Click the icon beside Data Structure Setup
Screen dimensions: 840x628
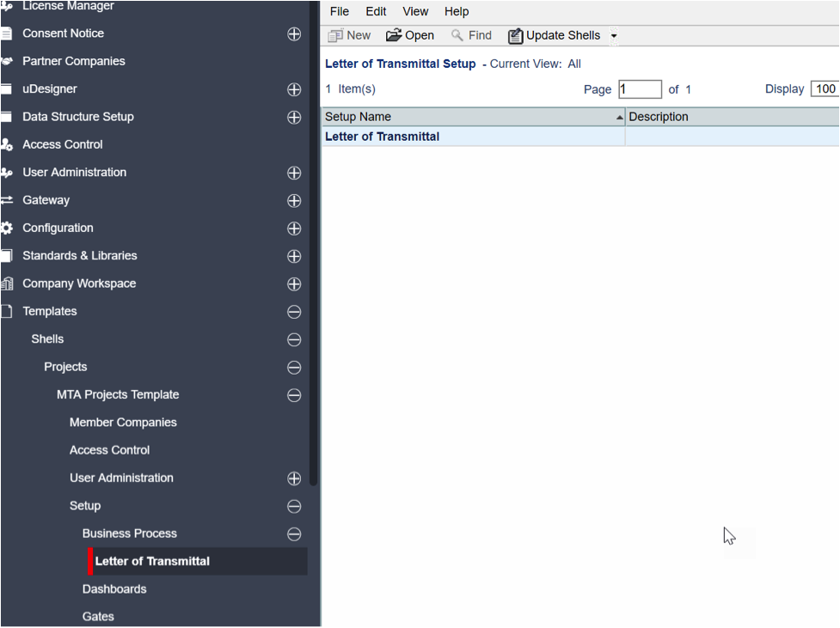(x=6, y=117)
